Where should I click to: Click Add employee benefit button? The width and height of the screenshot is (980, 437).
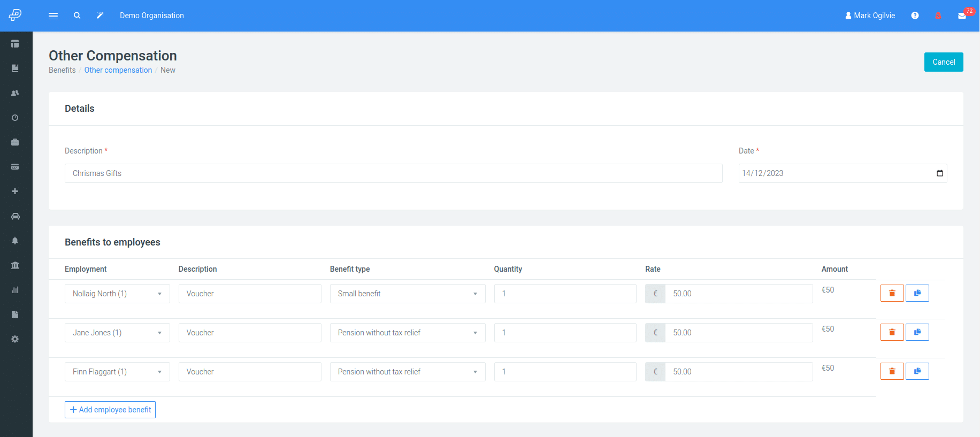point(110,410)
